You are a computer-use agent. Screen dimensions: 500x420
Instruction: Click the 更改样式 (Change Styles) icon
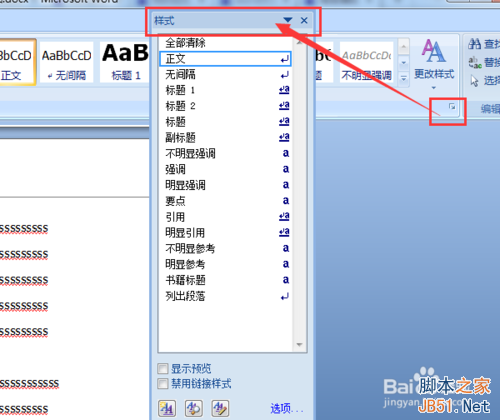(x=434, y=51)
